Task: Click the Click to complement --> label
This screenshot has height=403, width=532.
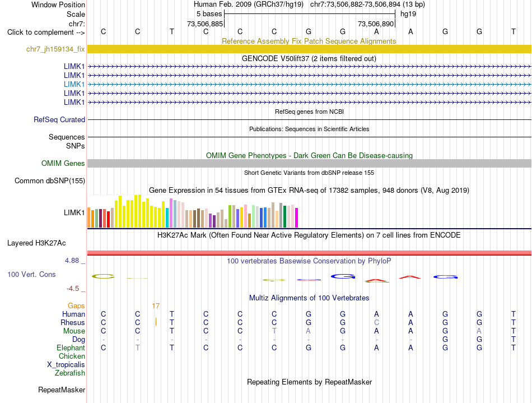Action: click(46, 33)
